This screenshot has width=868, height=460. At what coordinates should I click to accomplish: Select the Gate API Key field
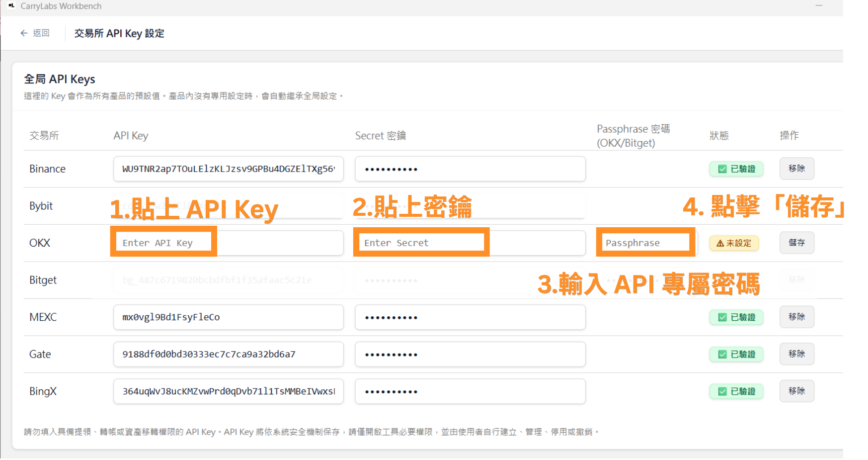(229, 354)
